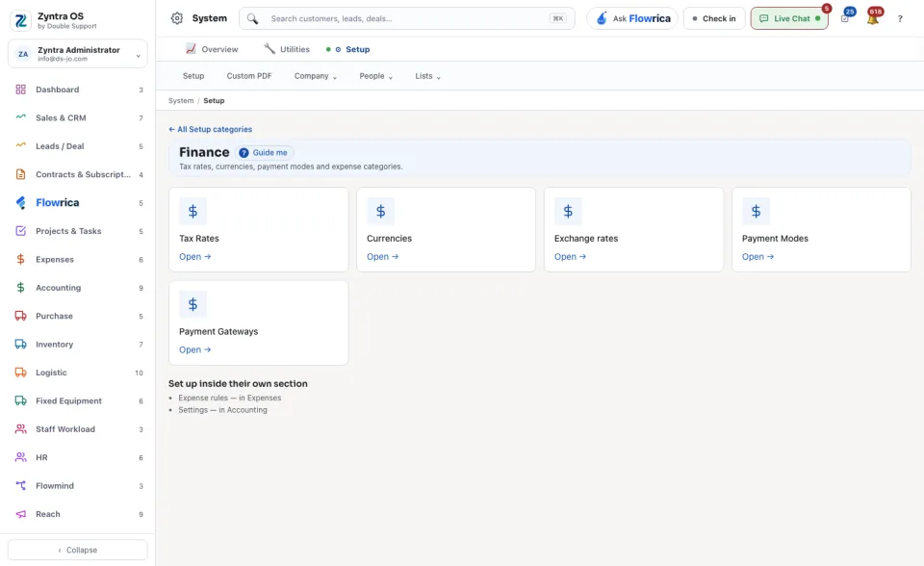Click the Payment Modes dollar icon

[x=757, y=211]
